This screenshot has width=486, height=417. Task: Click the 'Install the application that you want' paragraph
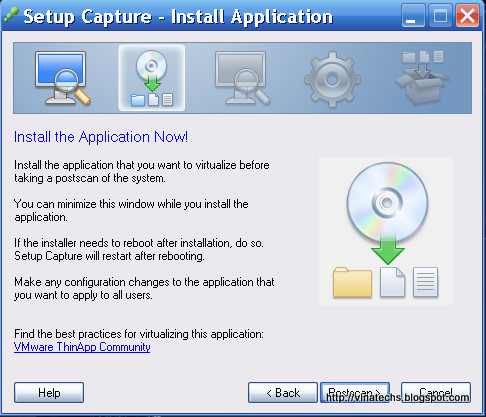tap(142, 171)
